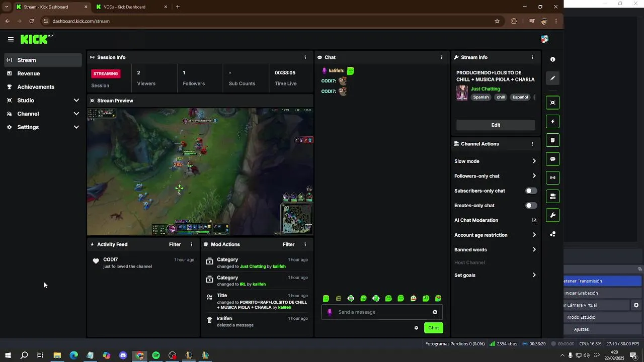Open the Activity Feed three-dot menu
The width and height of the screenshot is (644, 362).
[191, 244]
